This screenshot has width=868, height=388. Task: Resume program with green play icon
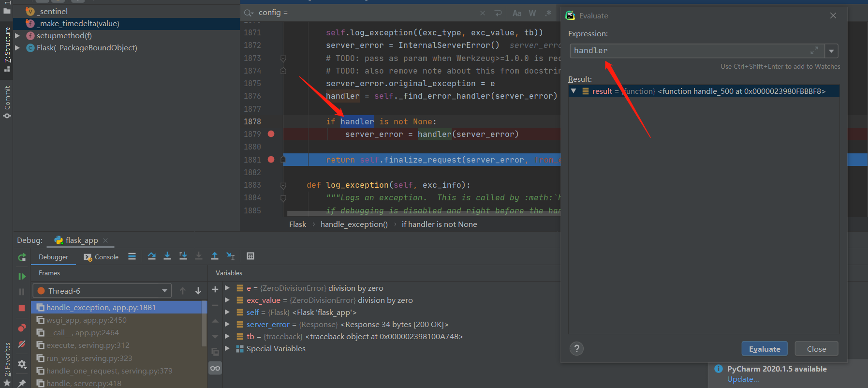tap(22, 276)
